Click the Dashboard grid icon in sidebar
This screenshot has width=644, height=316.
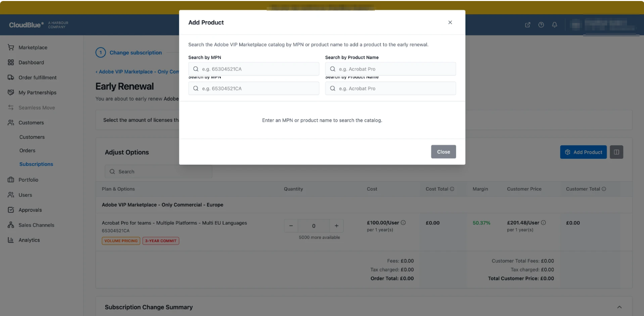point(11,62)
